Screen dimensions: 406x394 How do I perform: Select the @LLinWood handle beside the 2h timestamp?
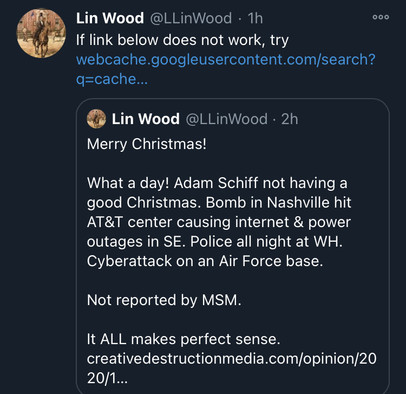pyautogui.click(x=226, y=119)
